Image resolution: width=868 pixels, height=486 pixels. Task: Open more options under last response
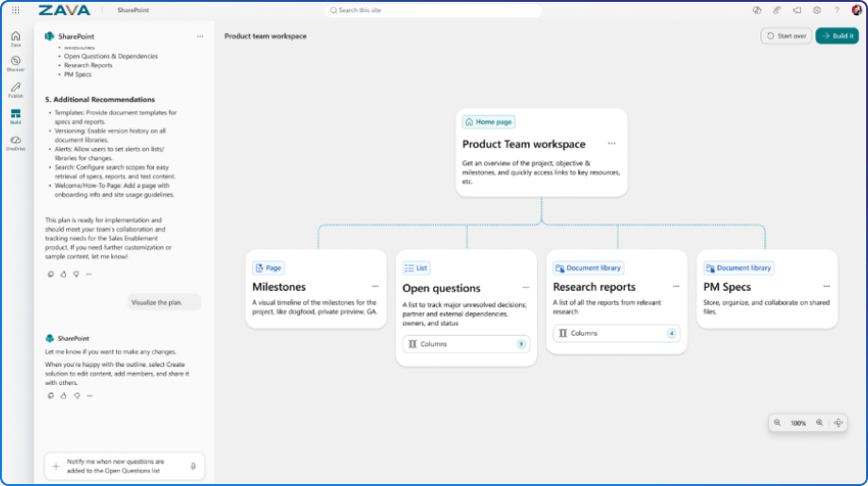click(90, 395)
